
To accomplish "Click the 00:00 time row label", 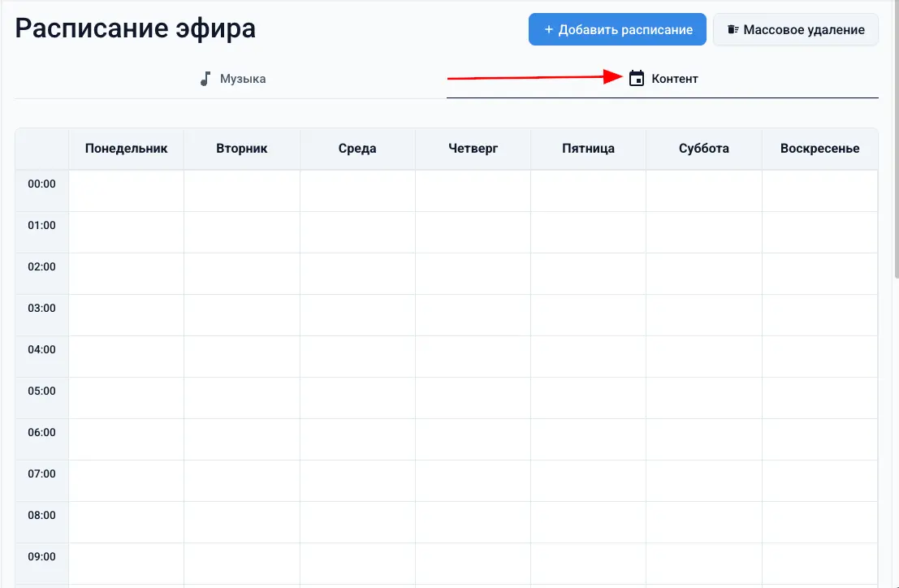I will tap(41, 183).
